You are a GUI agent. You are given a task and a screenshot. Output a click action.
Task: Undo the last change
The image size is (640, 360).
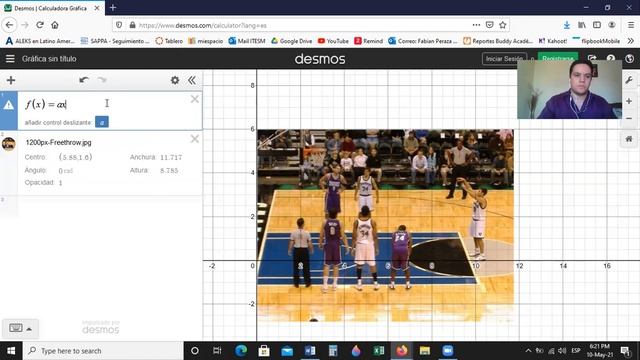[84, 80]
